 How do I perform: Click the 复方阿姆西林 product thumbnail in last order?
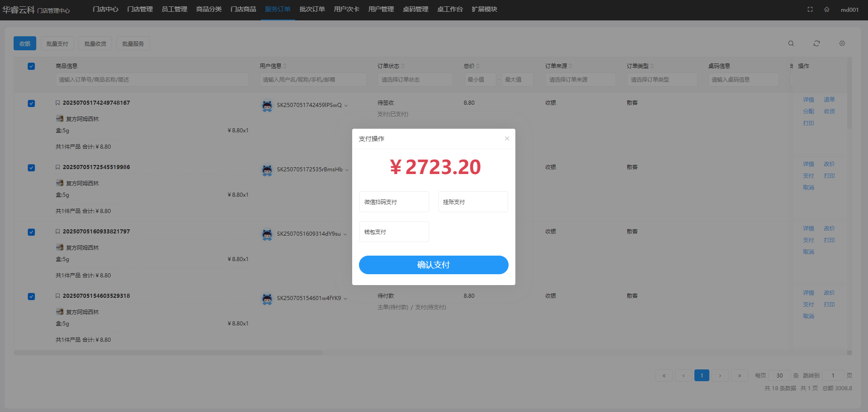59,312
